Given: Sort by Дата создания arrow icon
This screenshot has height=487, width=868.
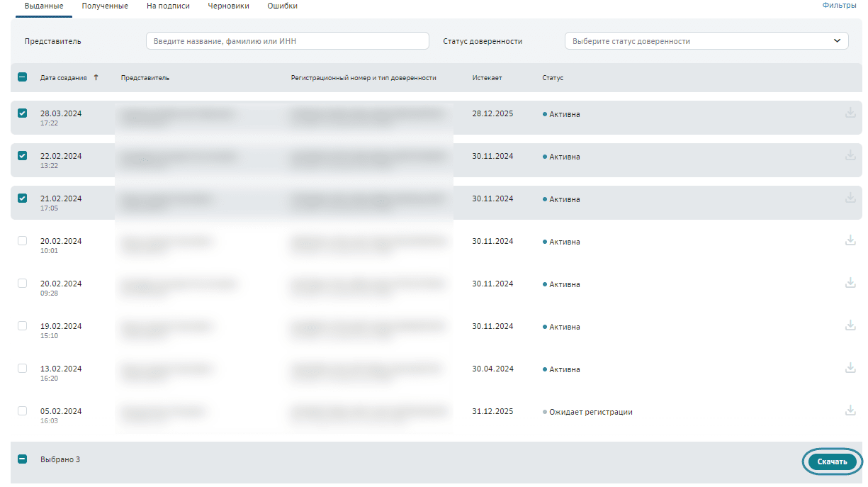Looking at the screenshot, I should point(96,77).
